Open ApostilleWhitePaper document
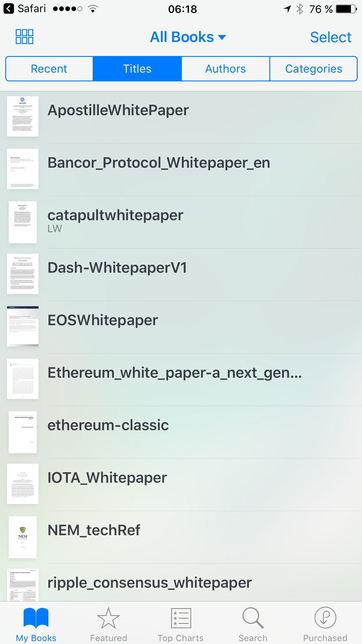The width and height of the screenshot is (362, 644). click(181, 117)
